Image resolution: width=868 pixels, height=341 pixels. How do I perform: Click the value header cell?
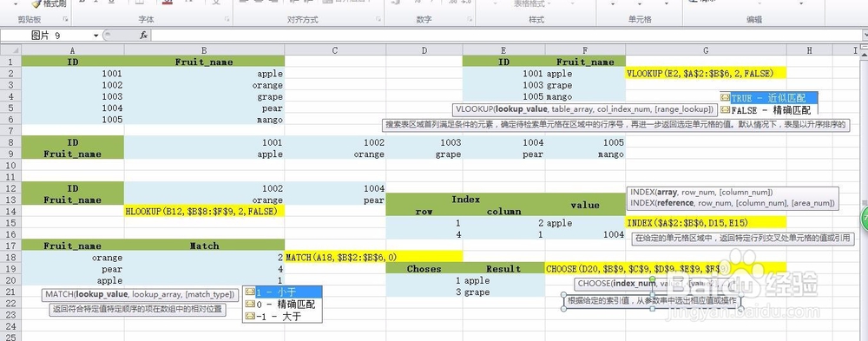[x=585, y=205]
